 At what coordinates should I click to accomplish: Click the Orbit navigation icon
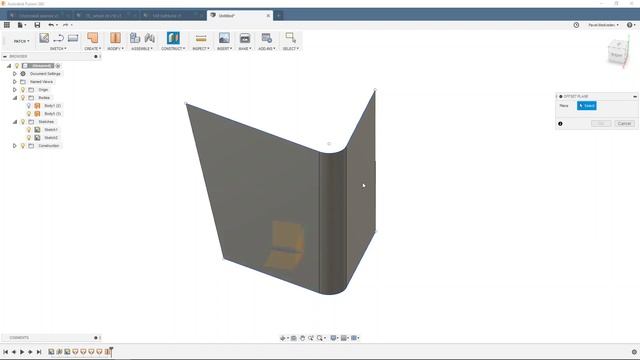[x=282, y=338]
